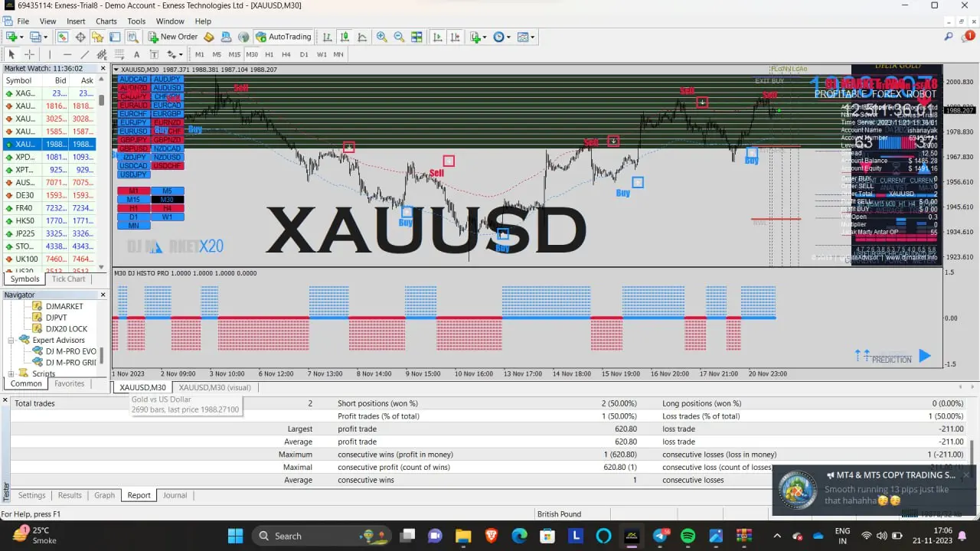Select the equidistant channel tool

point(102,54)
